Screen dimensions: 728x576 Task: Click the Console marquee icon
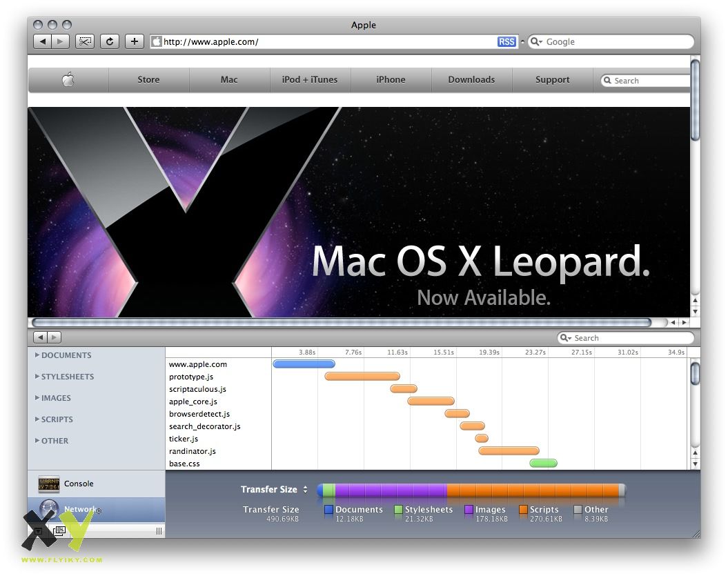point(49,484)
